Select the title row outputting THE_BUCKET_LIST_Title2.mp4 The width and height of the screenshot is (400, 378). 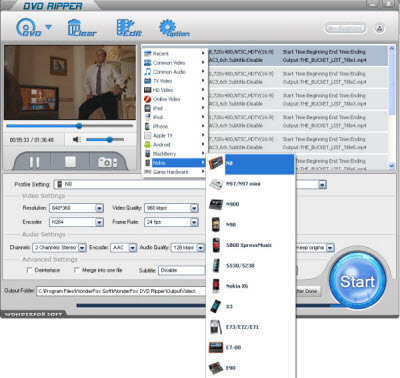pyautogui.click(x=298, y=78)
